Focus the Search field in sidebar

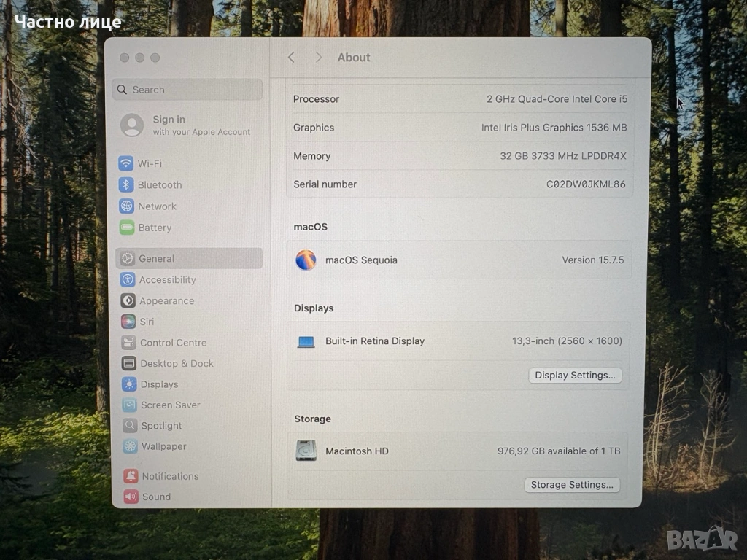pyautogui.click(x=188, y=90)
